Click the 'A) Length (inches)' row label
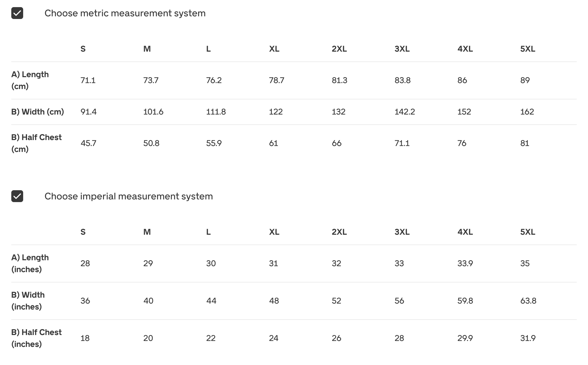This screenshot has height=365, width=588. click(30, 263)
